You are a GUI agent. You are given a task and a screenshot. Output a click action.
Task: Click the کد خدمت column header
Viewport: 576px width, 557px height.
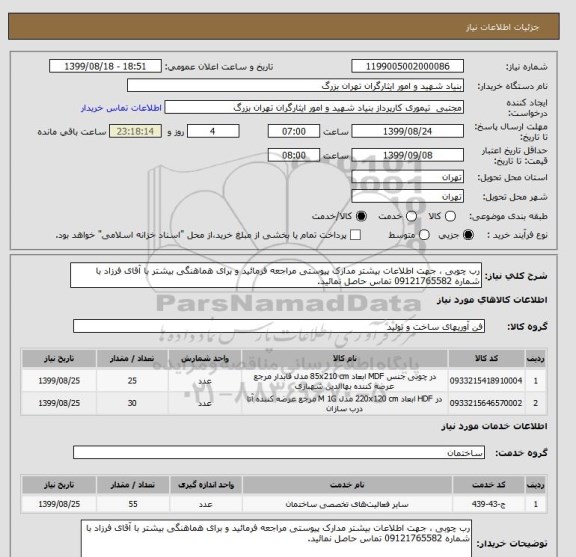tap(489, 485)
